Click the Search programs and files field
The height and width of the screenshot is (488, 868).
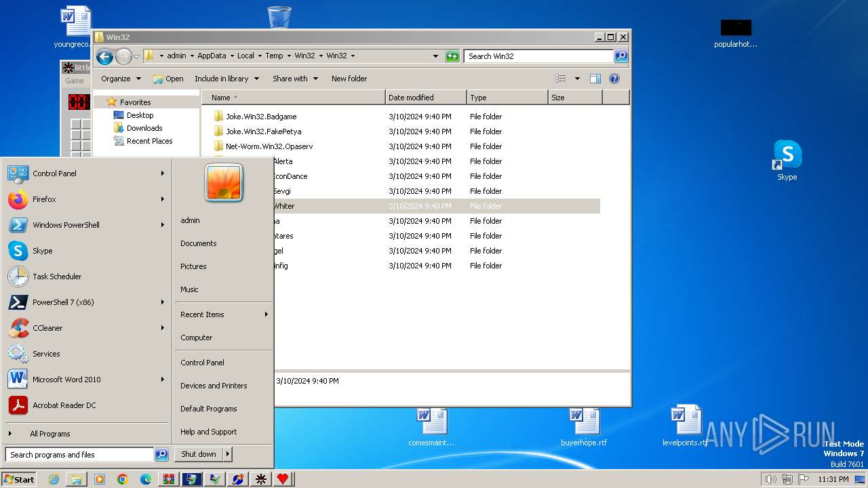point(79,455)
